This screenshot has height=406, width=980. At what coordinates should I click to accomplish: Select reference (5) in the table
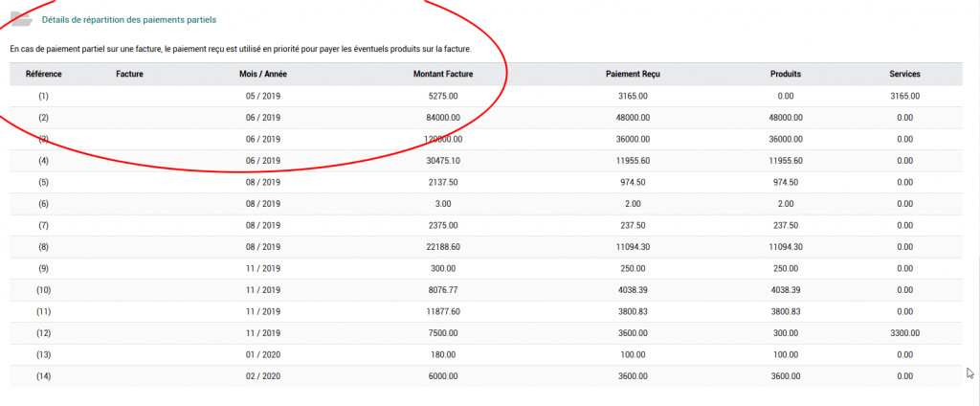43,182
